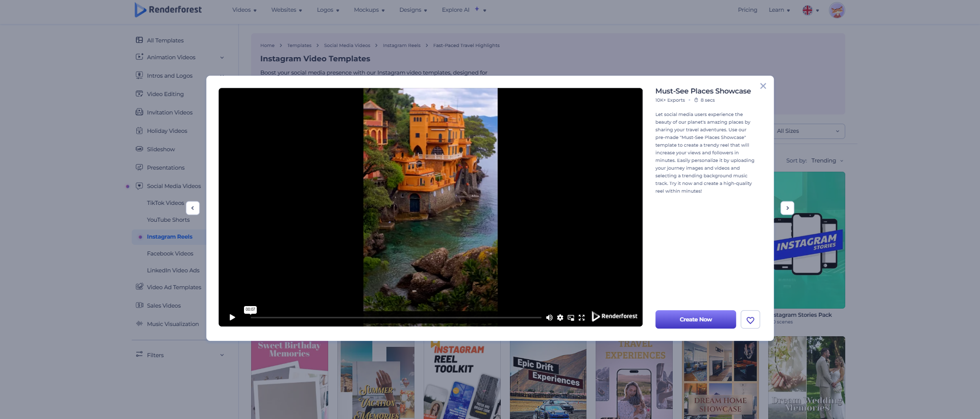980x419 pixels.
Task: Open video player settings gear
Action: [x=560, y=318]
